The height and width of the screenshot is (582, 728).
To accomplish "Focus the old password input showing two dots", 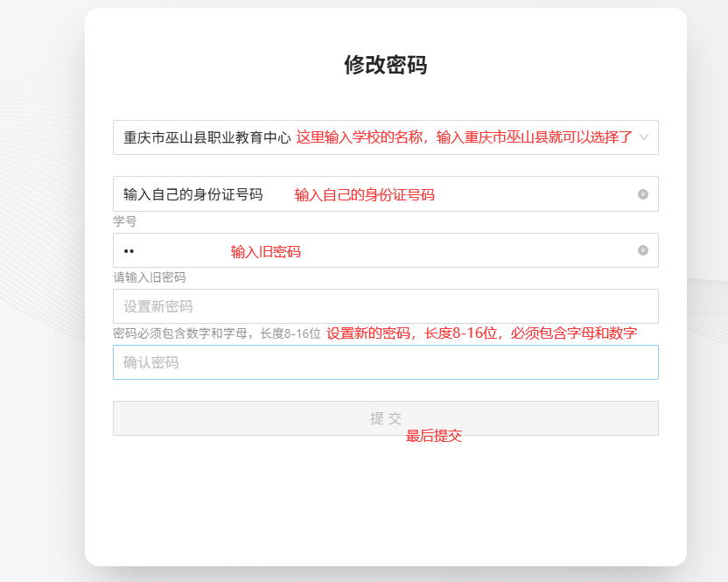I will pos(350,250).
